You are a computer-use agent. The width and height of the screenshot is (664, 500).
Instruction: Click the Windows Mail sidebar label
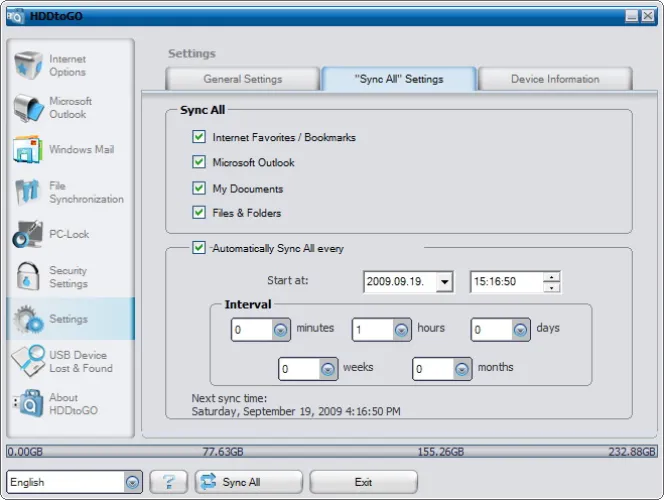pyautogui.click(x=81, y=149)
